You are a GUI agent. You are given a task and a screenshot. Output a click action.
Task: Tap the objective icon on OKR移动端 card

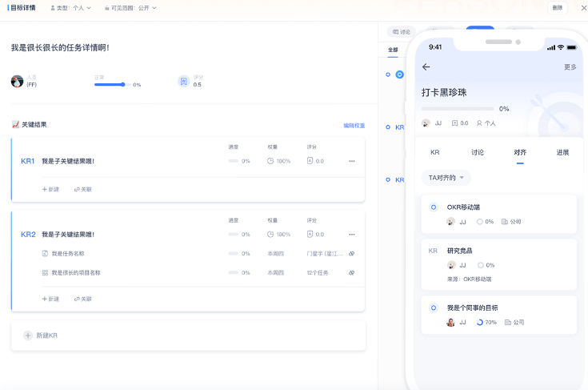[434, 207]
